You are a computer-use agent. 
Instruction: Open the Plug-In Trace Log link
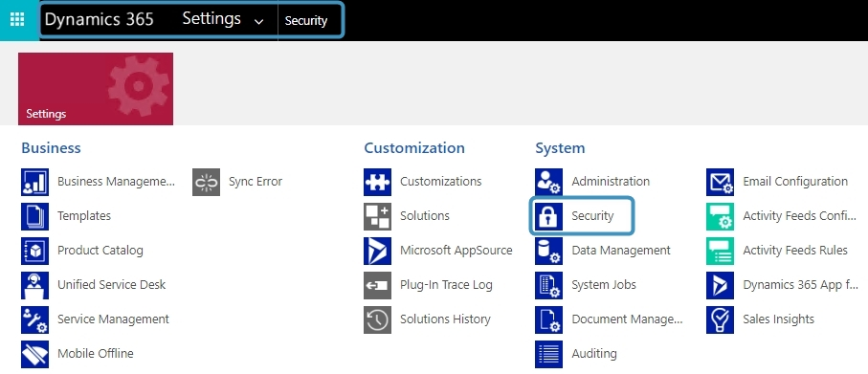(446, 284)
